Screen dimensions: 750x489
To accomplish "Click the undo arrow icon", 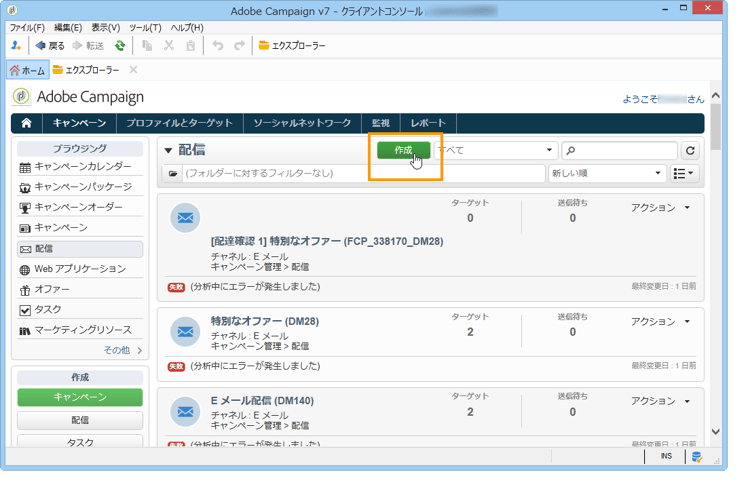I will point(218,45).
